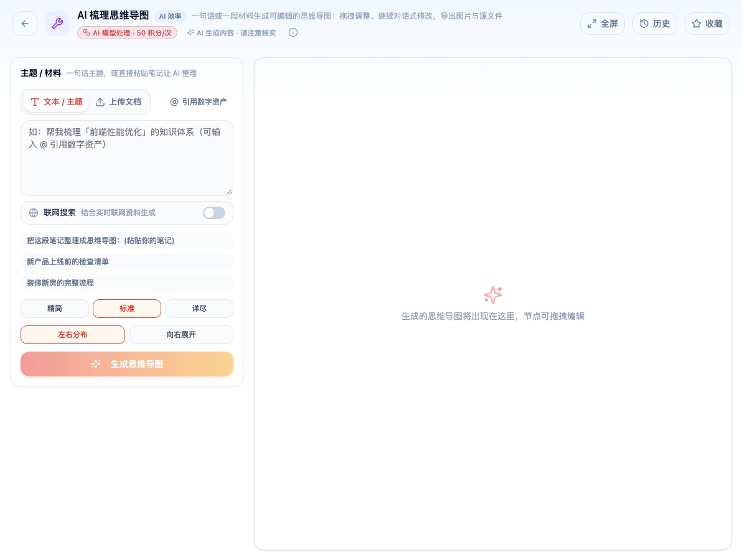Choose suggestion 新产品上线前的检查清单
Viewport: 742px width, 560px height.
127,262
